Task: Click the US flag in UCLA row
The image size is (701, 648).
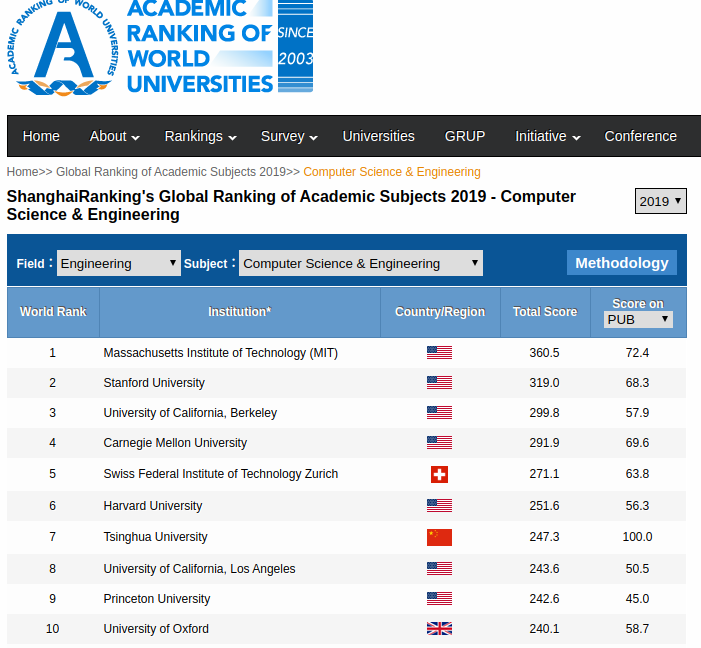Action: (x=439, y=569)
